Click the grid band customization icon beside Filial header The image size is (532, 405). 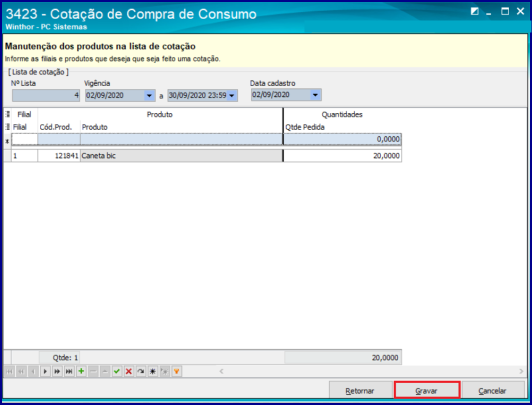tap(7, 114)
